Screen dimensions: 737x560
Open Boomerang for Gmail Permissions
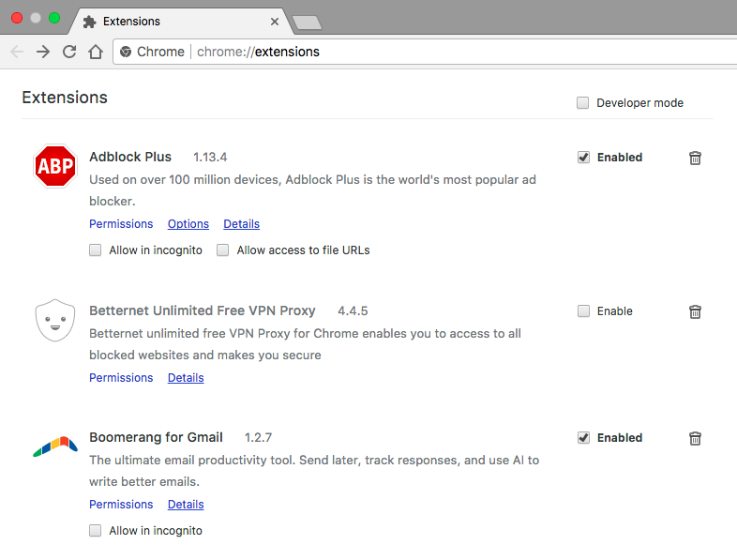(x=121, y=505)
